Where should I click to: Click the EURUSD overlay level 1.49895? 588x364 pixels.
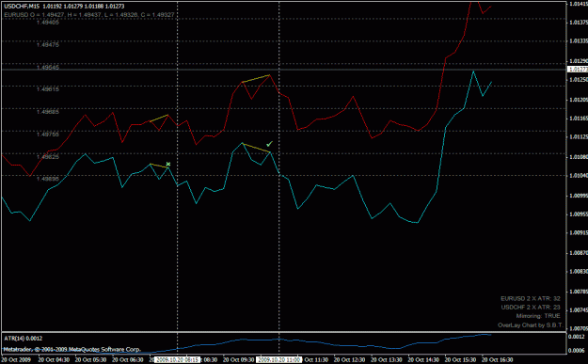(x=48, y=179)
